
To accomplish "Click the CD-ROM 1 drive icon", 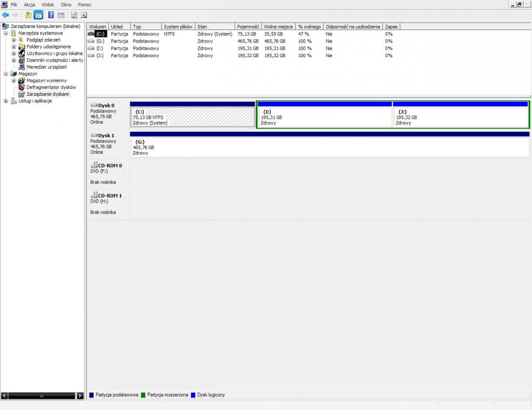I will click(94, 195).
